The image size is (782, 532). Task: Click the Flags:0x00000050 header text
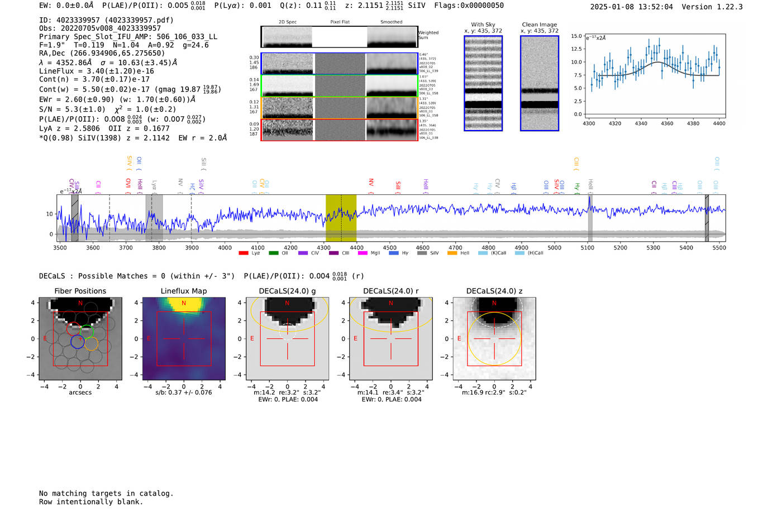469,6
